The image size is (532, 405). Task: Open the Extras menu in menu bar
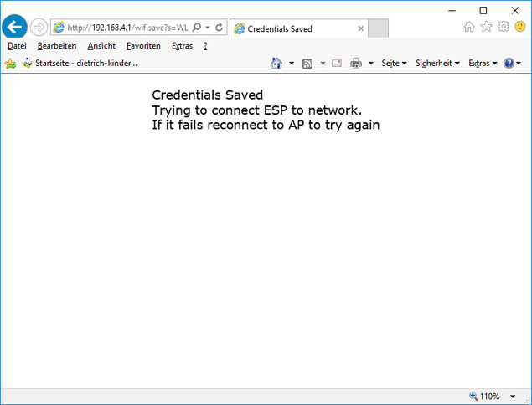click(x=182, y=46)
